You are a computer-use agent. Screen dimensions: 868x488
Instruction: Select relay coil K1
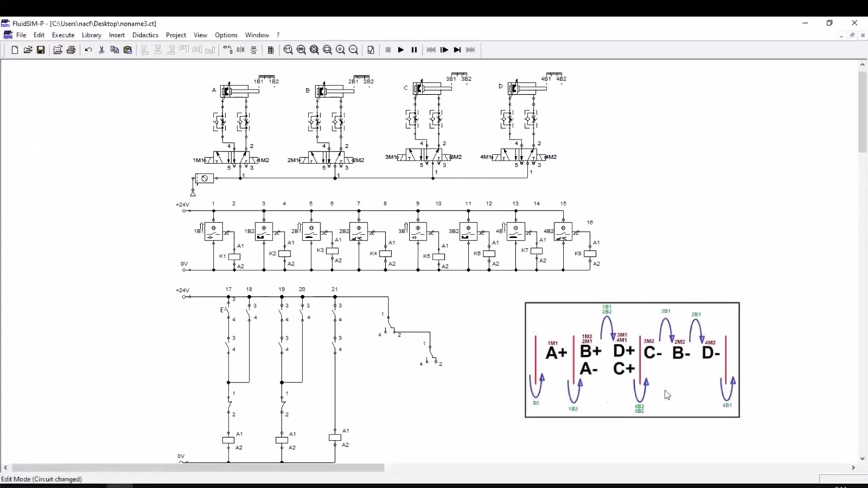tap(234, 257)
